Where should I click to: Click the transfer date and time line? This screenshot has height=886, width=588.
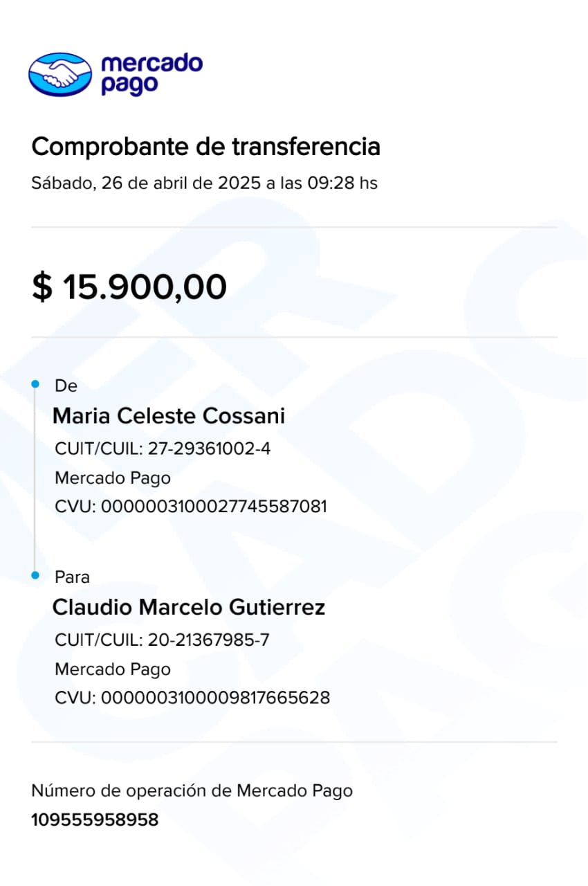(204, 183)
